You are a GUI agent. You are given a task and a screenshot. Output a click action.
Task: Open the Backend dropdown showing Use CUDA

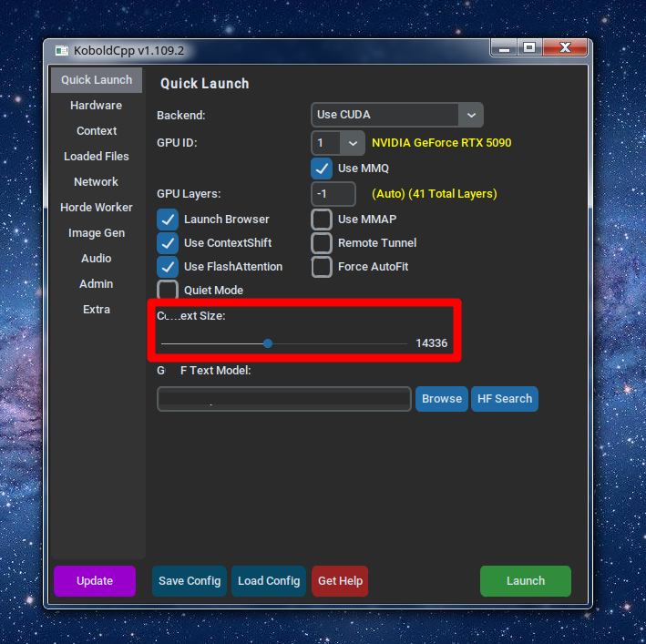396,115
